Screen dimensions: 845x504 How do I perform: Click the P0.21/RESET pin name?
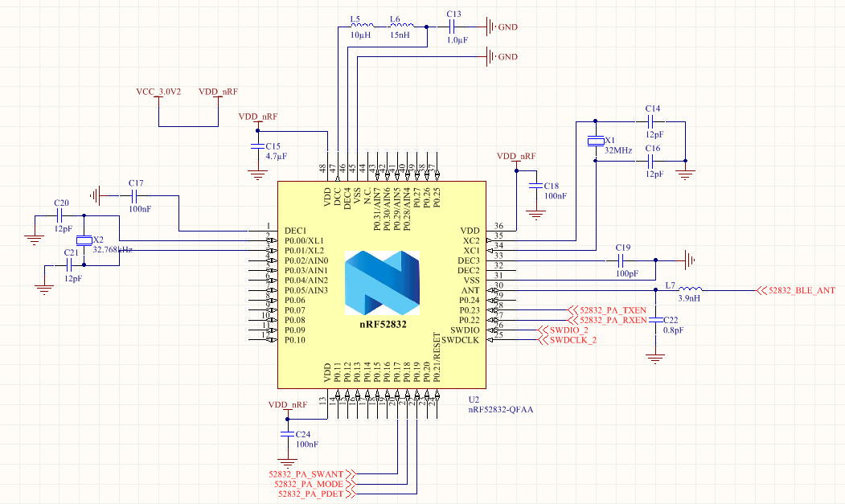tap(437, 358)
